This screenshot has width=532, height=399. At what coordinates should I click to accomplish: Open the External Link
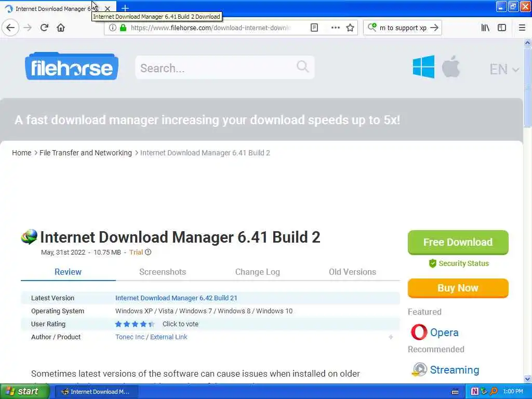point(169,337)
